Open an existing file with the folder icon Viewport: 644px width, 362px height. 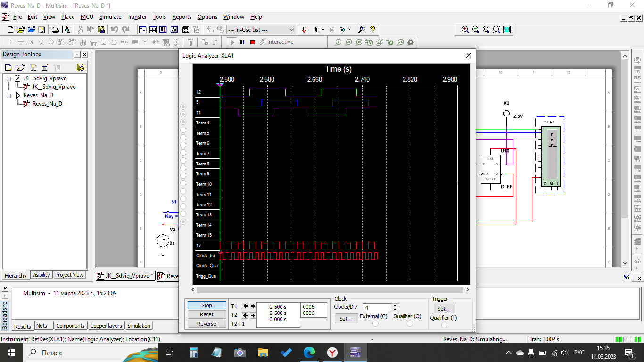[x=21, y=29]
